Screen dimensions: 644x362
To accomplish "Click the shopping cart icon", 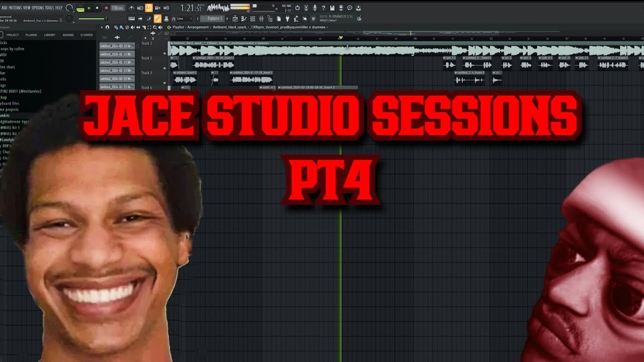I will [313, 19].
